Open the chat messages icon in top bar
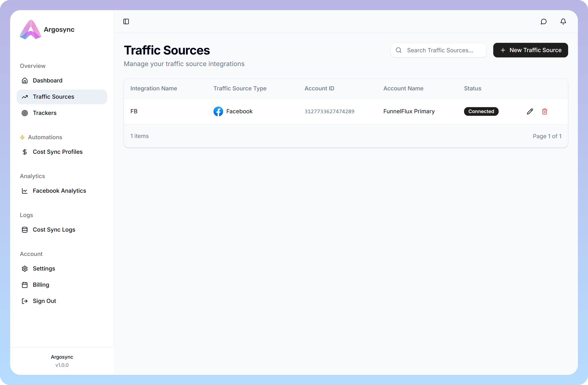Viewport: 588px width, 385px height. 544,21
